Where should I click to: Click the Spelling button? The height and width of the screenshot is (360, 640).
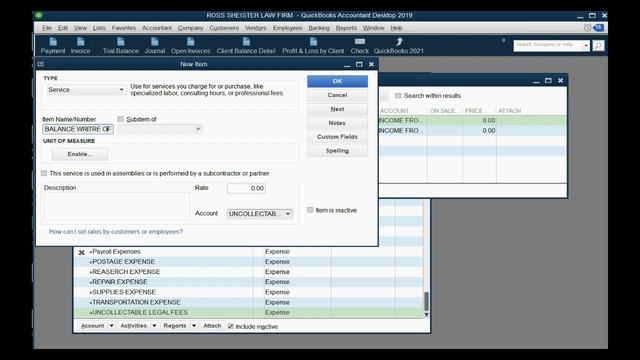coord(337,151)
